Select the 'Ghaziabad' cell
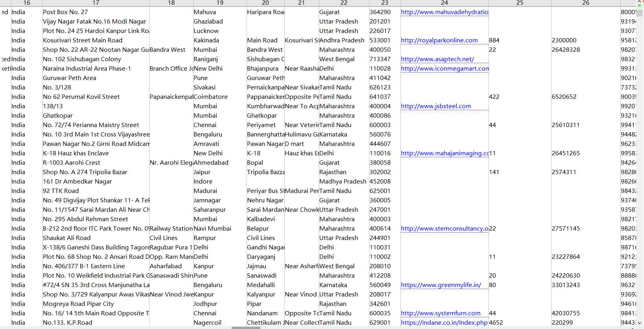This screenshot has height=329, width=644. tap(220, 22)
